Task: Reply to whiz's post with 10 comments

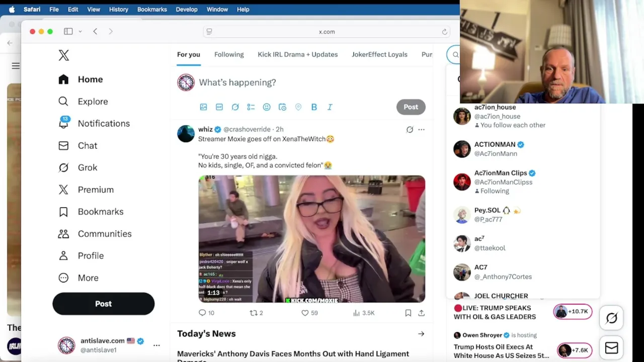Action: coord(206,313)
